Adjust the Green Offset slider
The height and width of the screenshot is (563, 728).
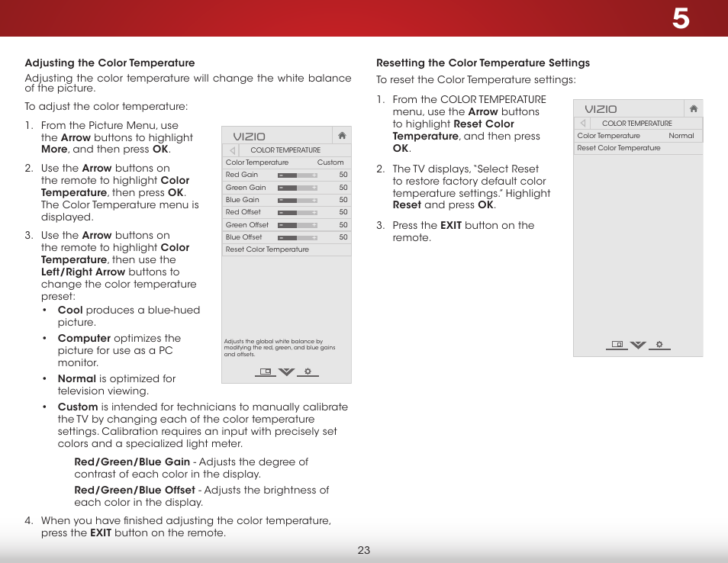pos(298,225)
